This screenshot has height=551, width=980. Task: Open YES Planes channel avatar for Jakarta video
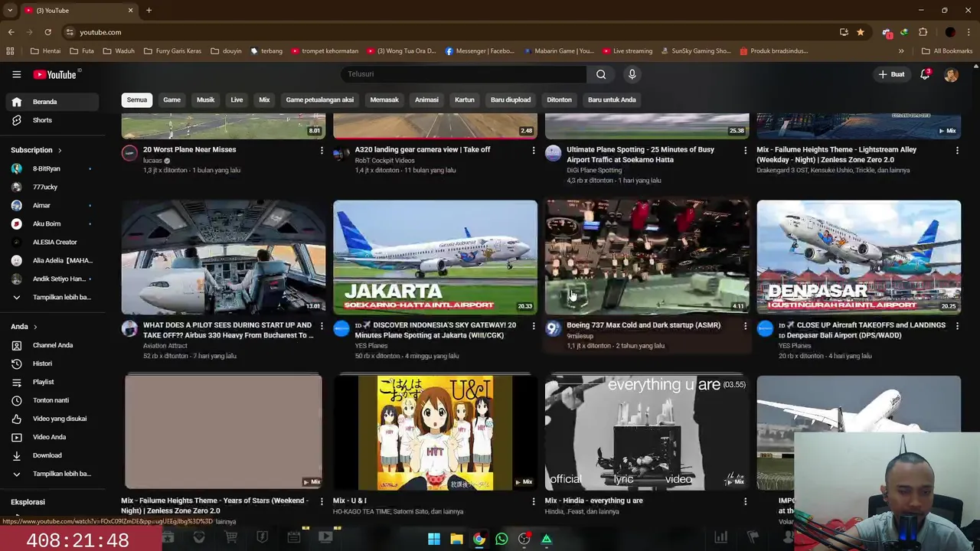pos(341,329)
